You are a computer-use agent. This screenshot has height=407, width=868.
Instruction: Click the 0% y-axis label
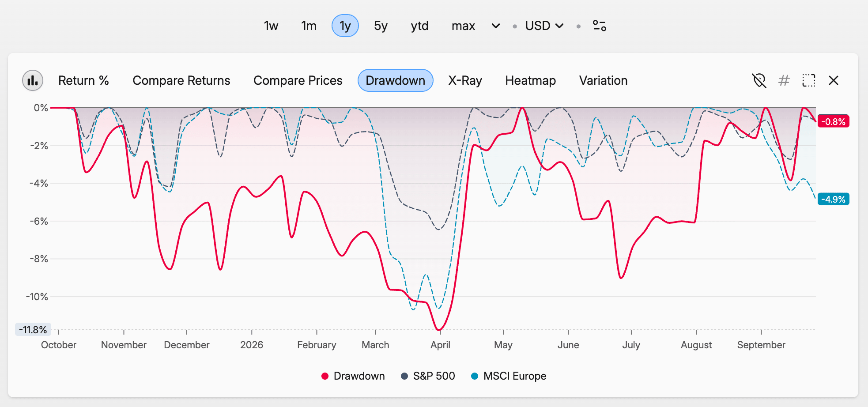click(41, 108)
